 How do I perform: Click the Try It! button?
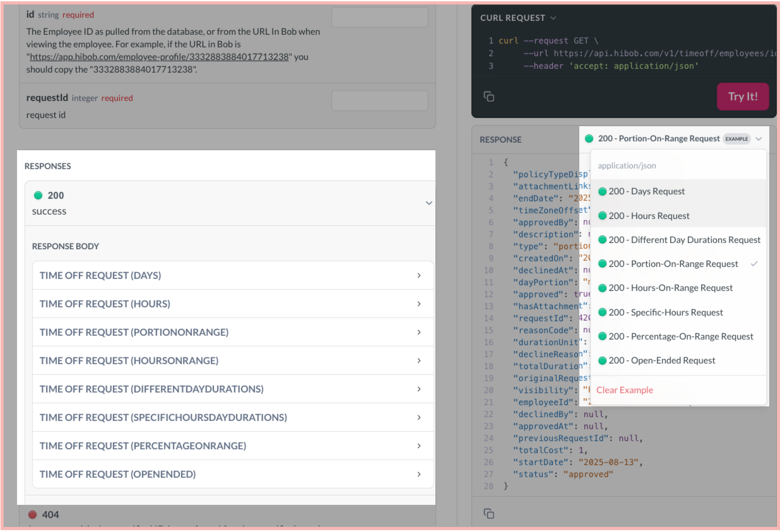pyautogui.click(x=742, y=97)
